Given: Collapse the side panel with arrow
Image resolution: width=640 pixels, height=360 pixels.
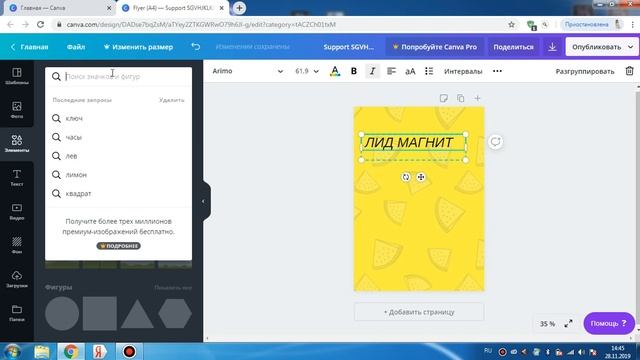Looking at the screenshot, I should (x=203, y=201).
